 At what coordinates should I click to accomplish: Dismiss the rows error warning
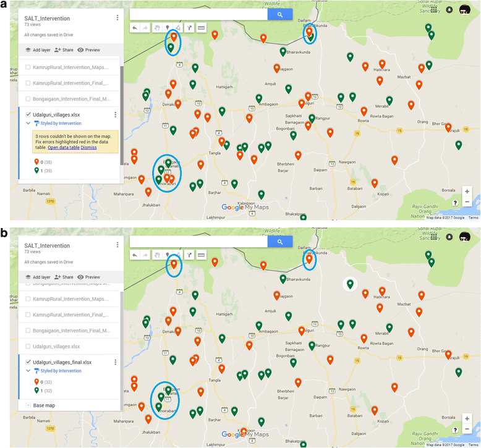click(x=88, y=148)
